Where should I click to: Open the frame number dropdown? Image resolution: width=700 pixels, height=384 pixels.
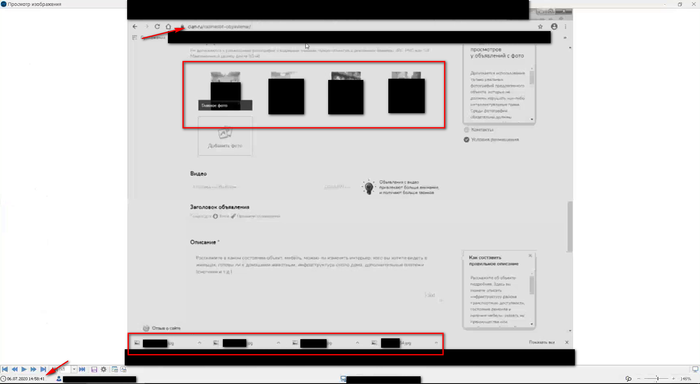[x=74, y=369]
